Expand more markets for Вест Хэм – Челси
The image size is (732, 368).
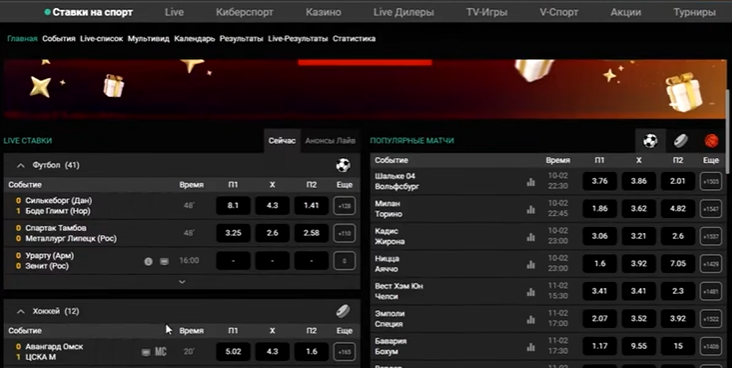pos(711,291)
